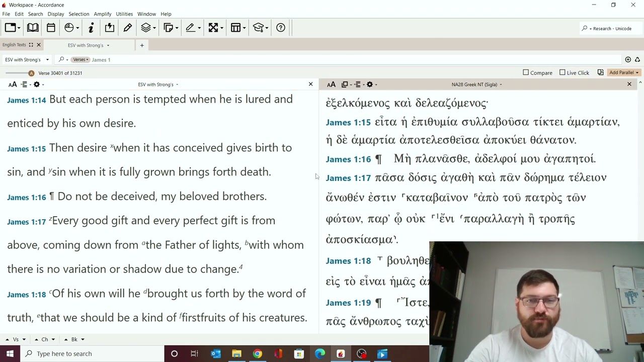The image size is (644, 362).
Task: Open the Windows Start menu
Action: click(10, 353)
